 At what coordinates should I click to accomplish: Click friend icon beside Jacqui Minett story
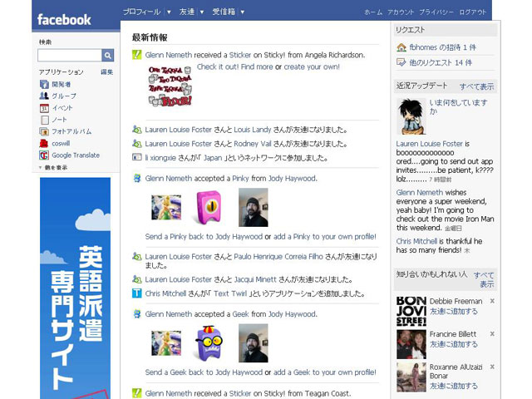click(x=136, y=279)
